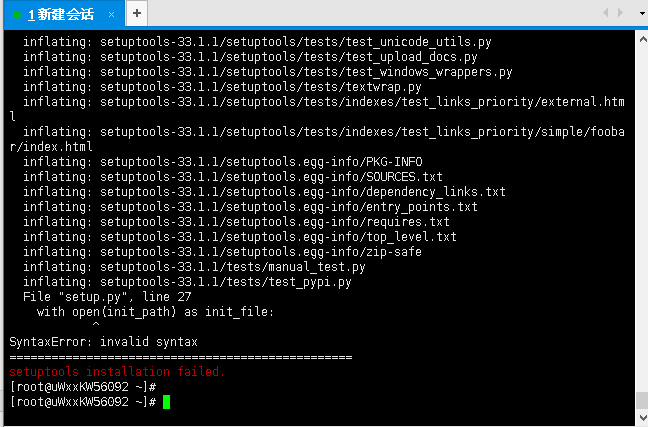Click the 'with open(init_path) as init_file:' line
Image resolution: width=648 pixels, height=427 pixels.
(155, 312)
